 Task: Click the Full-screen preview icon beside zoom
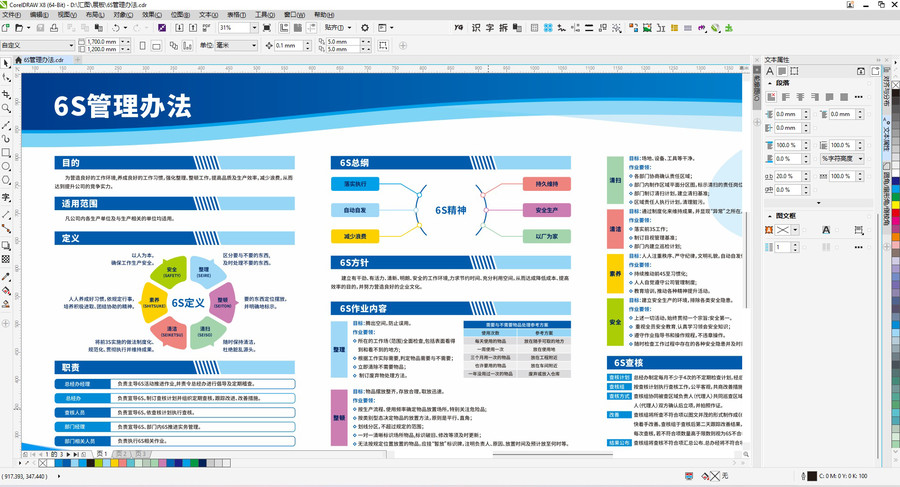(x=267, y=28)
